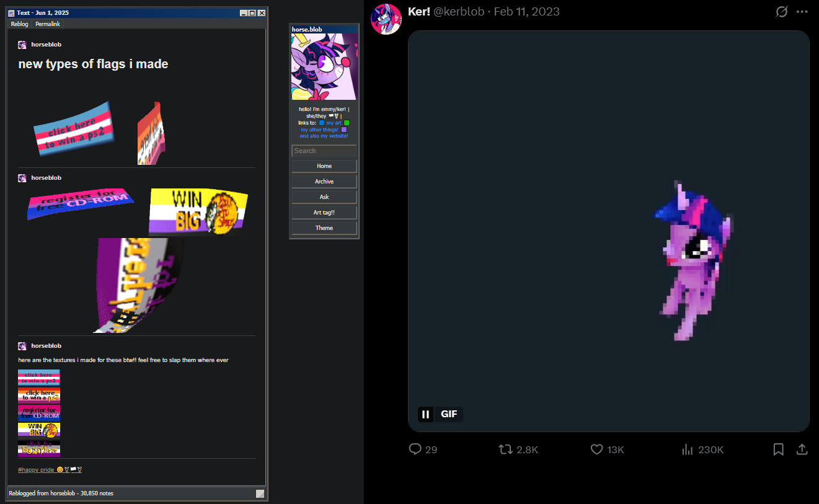Click the green square after 'my art'
Image resolution: width=819 pixels, height=504 pixels.
click(x=347, y=123)
